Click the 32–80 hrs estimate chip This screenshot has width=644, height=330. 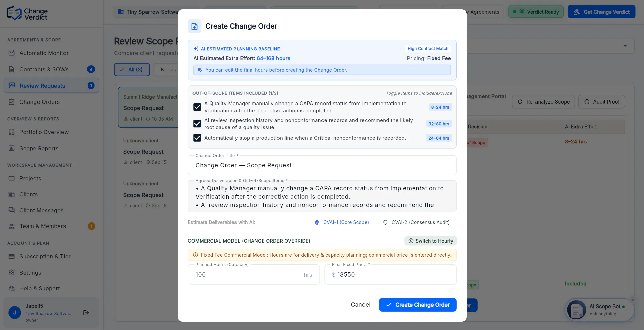pyautogui.click(x=439, y=124)
